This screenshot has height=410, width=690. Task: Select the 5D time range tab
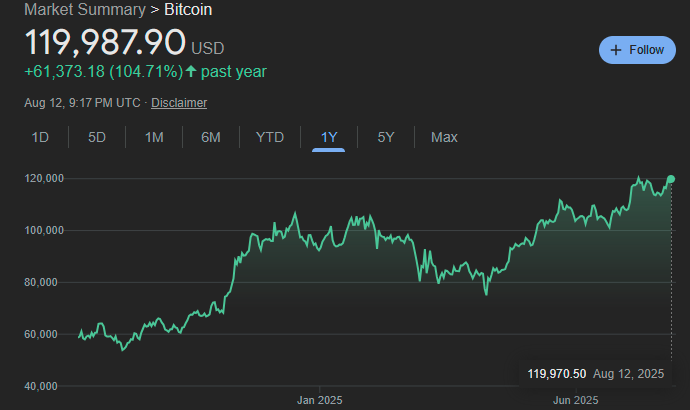(97, 137)
